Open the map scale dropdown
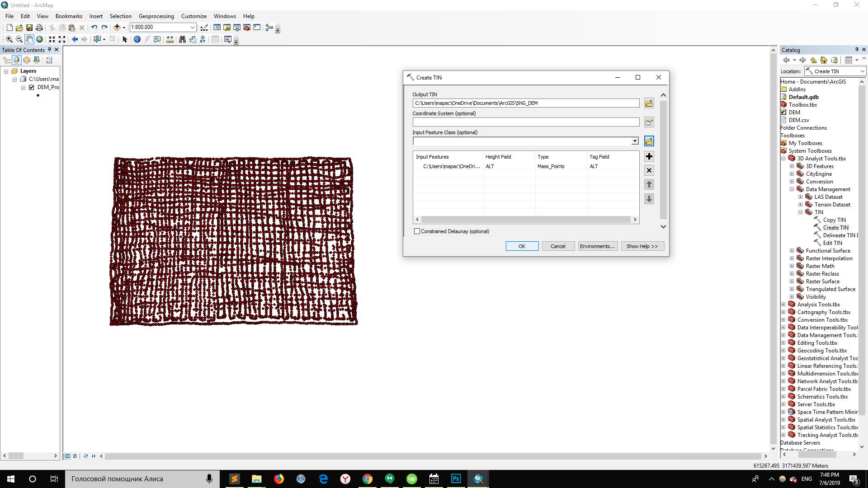868x488 pixels. (x=192, y=27)
